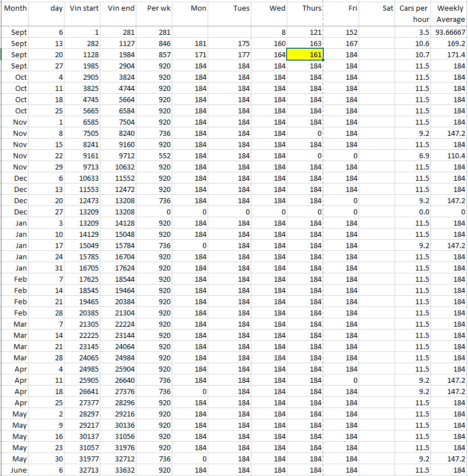Click the Cars per hour header cell
The height and width of the screenshot is (476, 468).
point(414,13)
